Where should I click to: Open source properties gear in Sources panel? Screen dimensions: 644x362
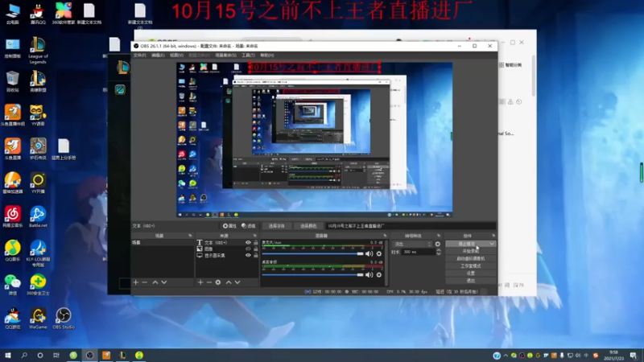218,282
